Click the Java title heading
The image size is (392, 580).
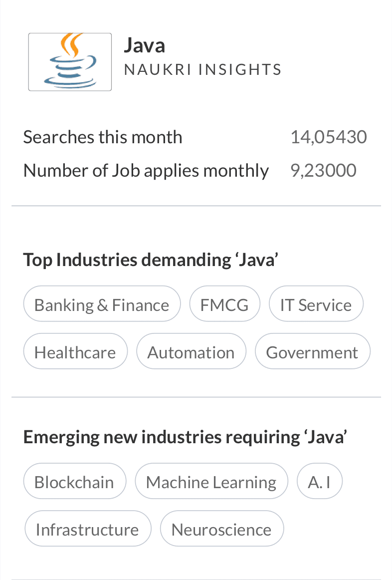pyautogui.click(x=144, y=45)
